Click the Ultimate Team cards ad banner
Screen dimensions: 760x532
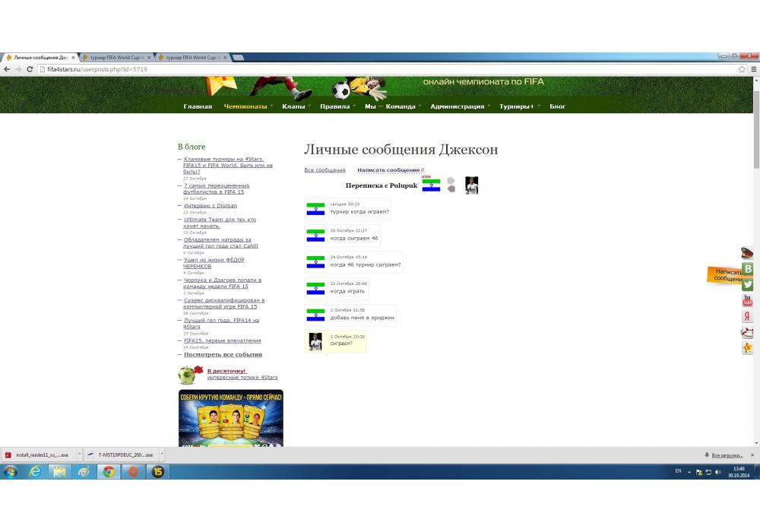click(231, 418)
